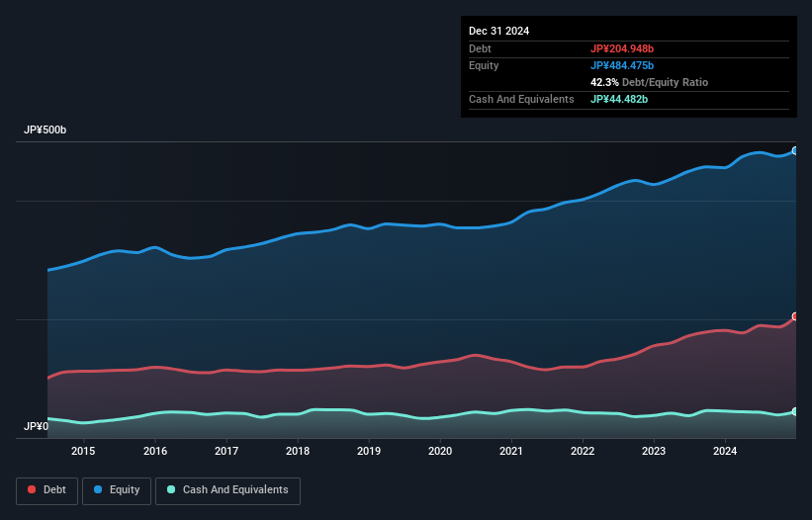Click Cash And Equivalents label in tooltip
The height and width of the screenshot is (520, 812).
coord(521,99)
